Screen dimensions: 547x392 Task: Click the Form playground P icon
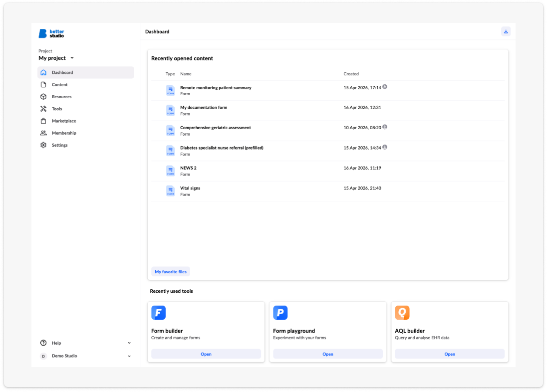point(280,313)
